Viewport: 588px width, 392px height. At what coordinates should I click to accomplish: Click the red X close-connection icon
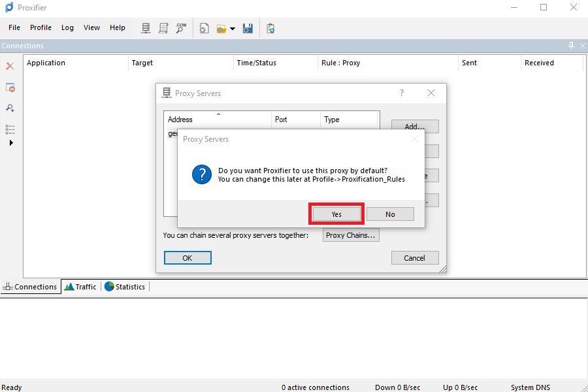coord(10,67)
